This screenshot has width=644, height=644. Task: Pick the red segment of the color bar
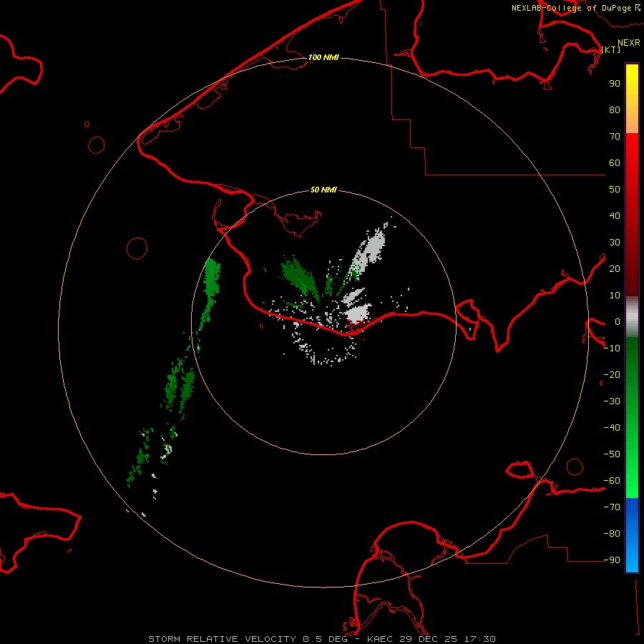click(632, 215)
